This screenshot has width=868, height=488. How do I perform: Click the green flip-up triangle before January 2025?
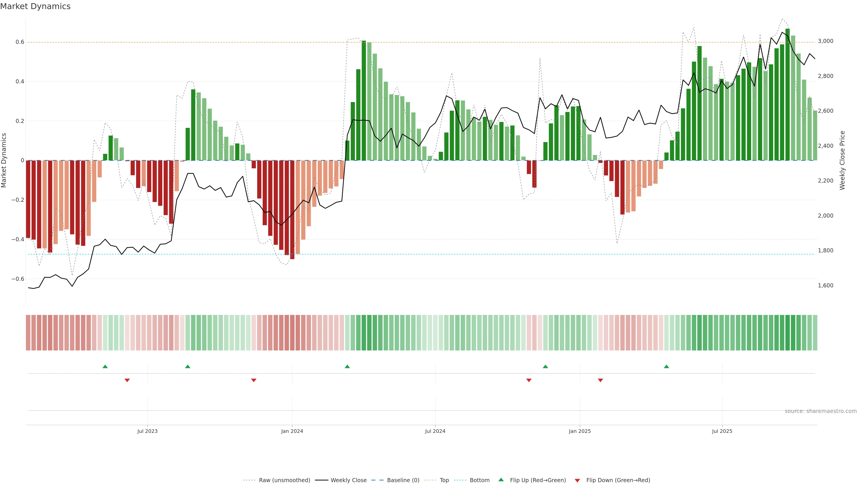point(545,366)
